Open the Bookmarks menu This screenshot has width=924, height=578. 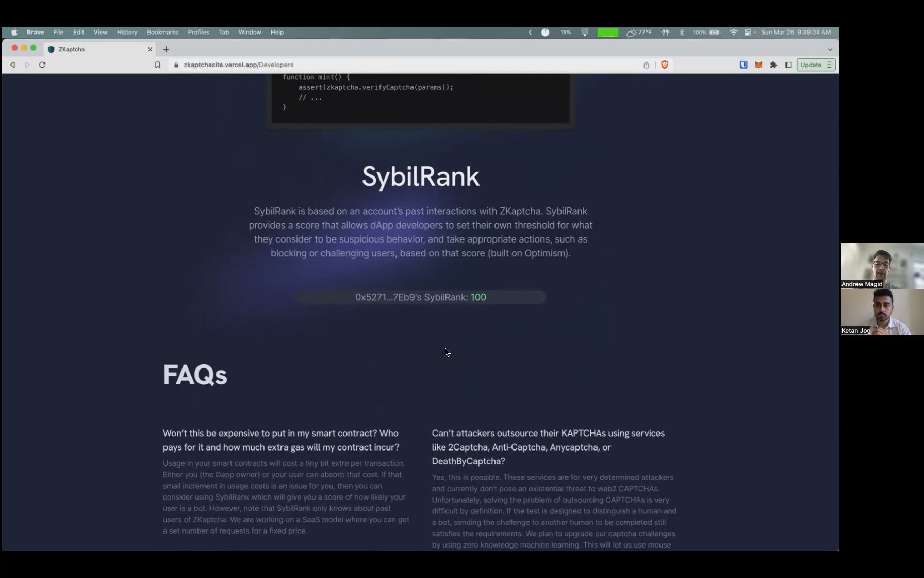[162, 32]
